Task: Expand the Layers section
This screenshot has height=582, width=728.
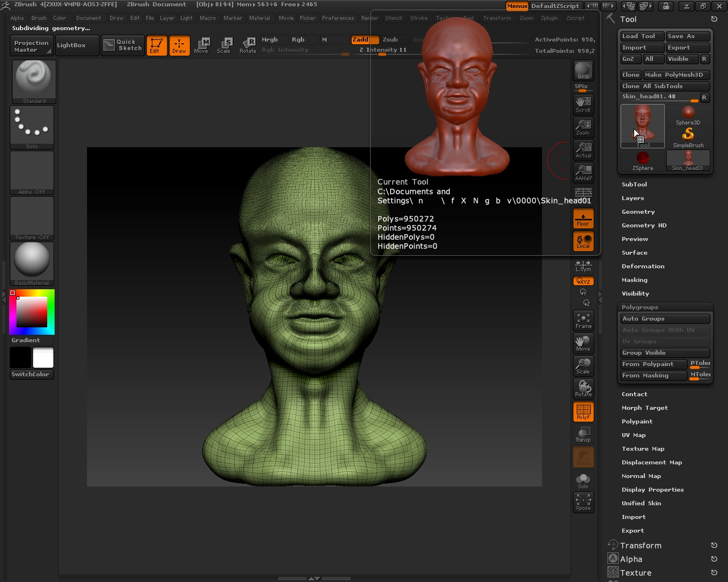Action: [633, 198]
